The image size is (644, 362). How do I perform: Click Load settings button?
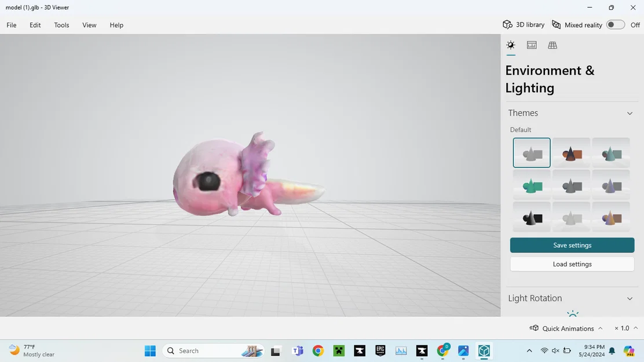572,264
